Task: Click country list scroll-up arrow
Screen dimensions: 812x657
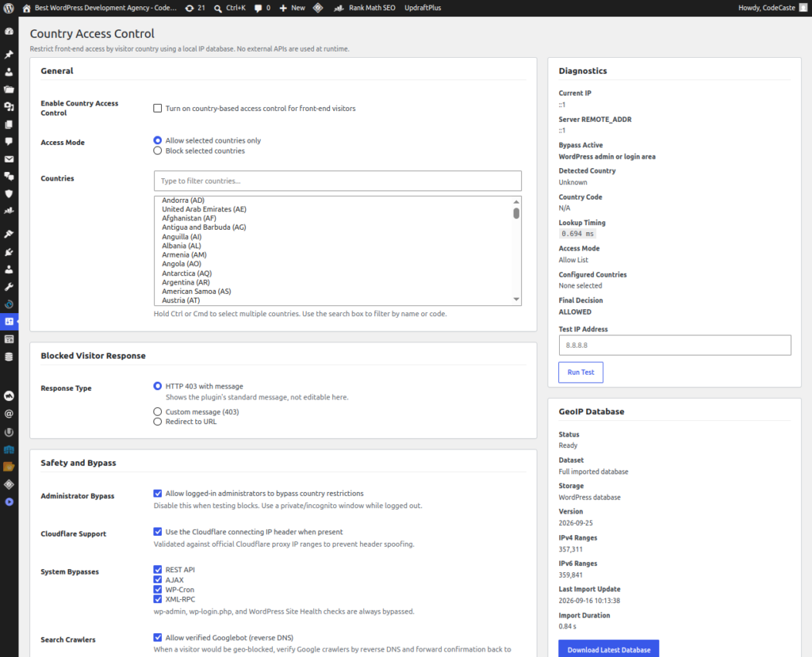Action: (x=515, y=201)
